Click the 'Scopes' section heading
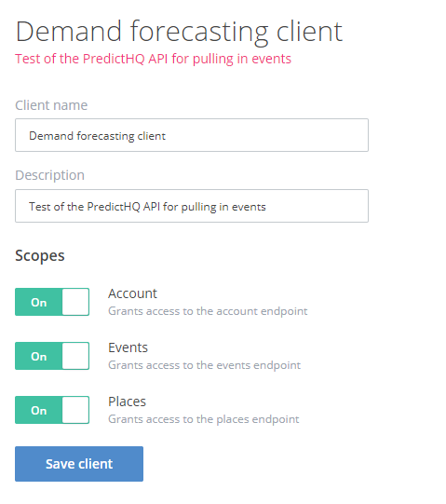The image size is (446, 504). 40,256
